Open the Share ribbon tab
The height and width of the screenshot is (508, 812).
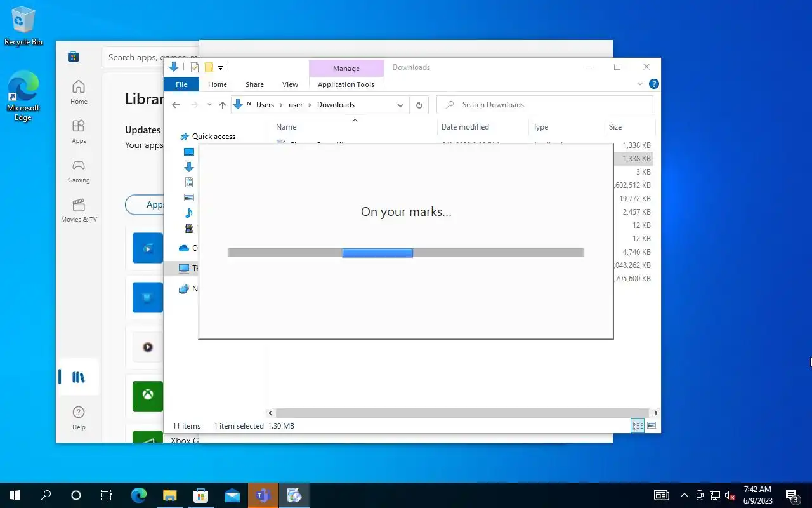pos(254,84)
